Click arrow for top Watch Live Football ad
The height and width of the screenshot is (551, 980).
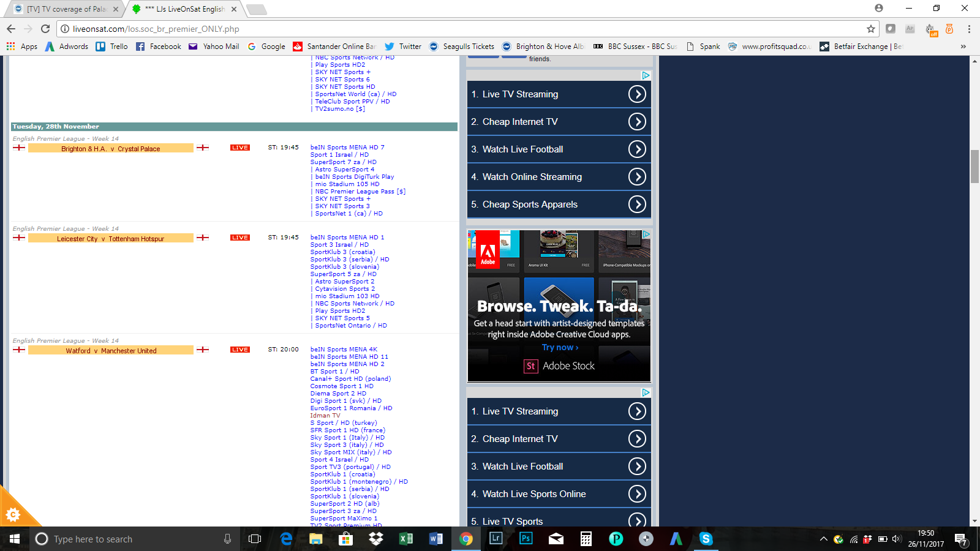pos(637,149)
